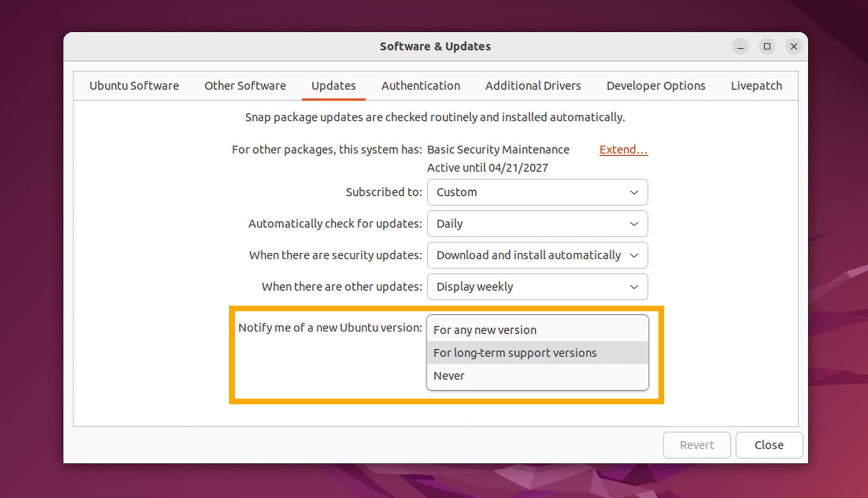
Task: Click the Software & Updates title bar
Action: (x=435, y=47)
